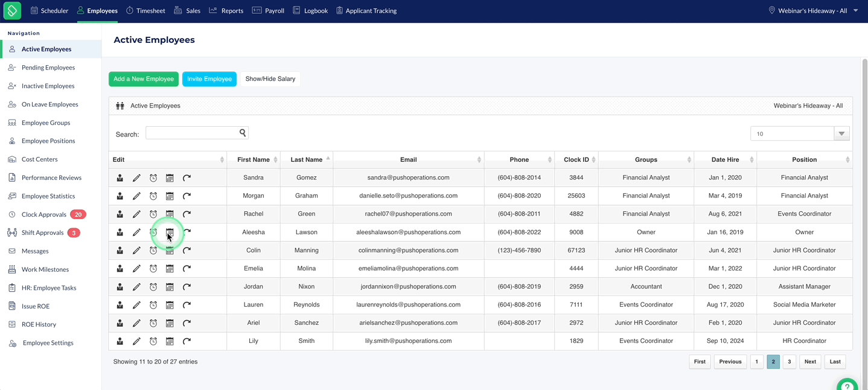Open calendar icon for Aleesha Lawson
868x390 pixels.
170,232
